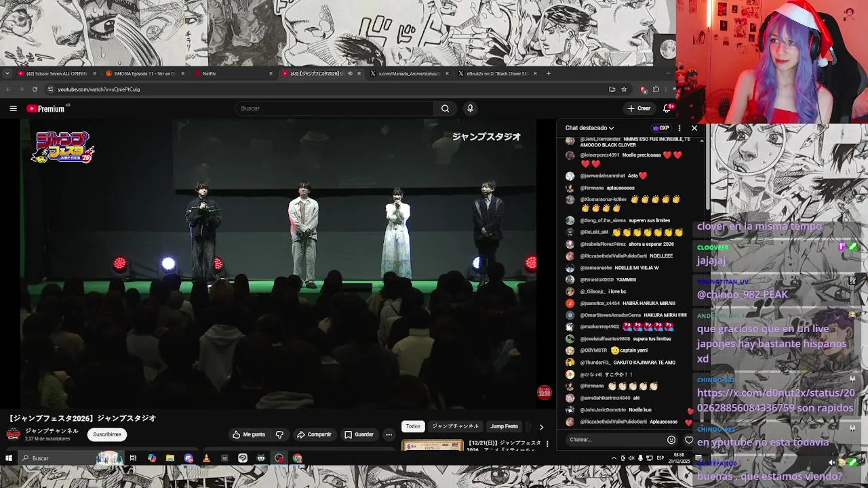Switch to the Scissor Seven ALL OPENING tab
The height and width of the screenshot is (488, 868).
(x=56, y=73)
